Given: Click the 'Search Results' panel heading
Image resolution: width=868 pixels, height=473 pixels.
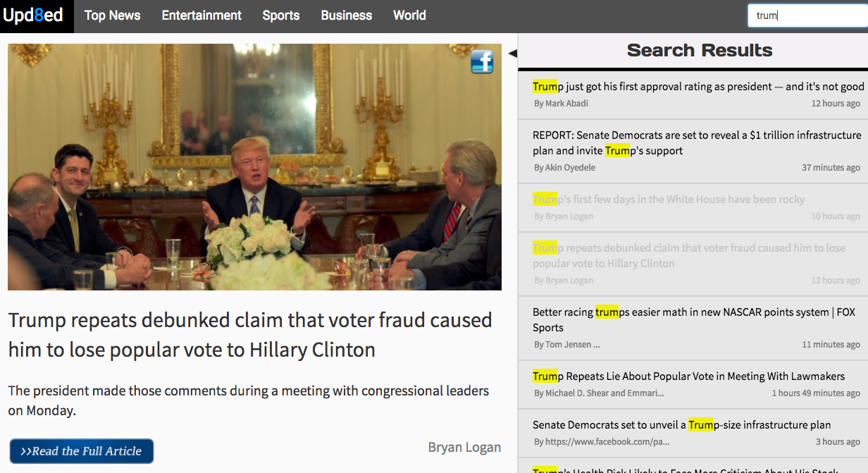Looking at the screenshot, I should [700, 50].
